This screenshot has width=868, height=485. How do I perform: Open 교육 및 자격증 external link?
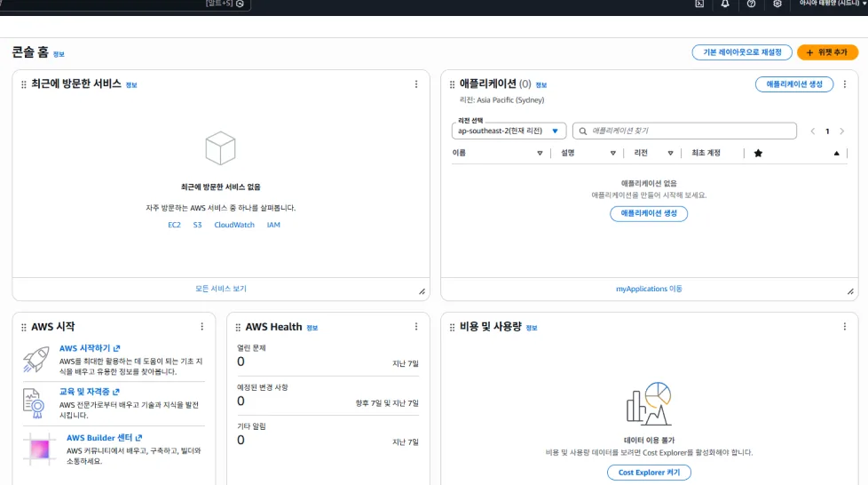tap(89, 392)
